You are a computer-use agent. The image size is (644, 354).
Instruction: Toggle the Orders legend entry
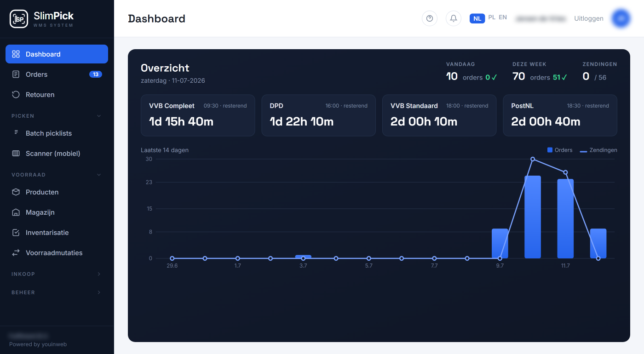(560, 150)
